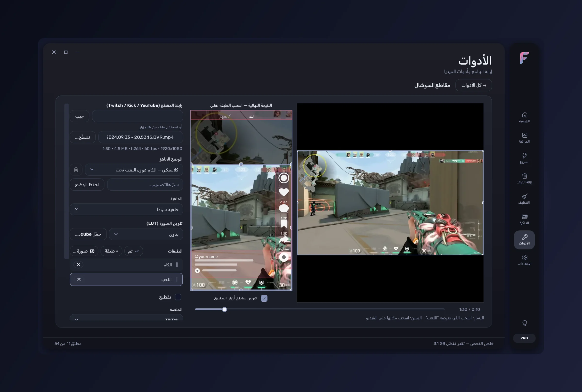Open الوضع الجاهز preset dropdown

pos(134,170)
